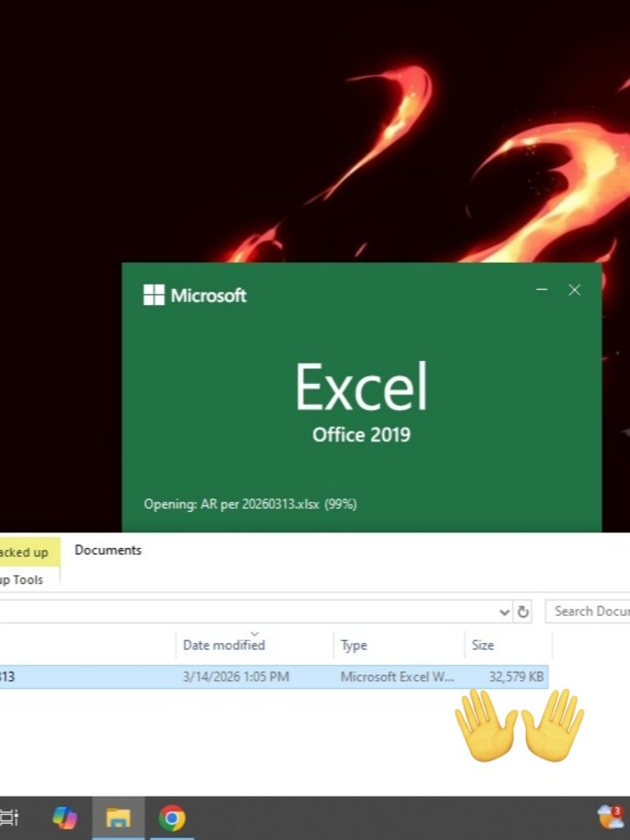This screenshot has height=840, width=630.
Task: Minimize the Excel splash screen
Action: [x=541, y=290]
